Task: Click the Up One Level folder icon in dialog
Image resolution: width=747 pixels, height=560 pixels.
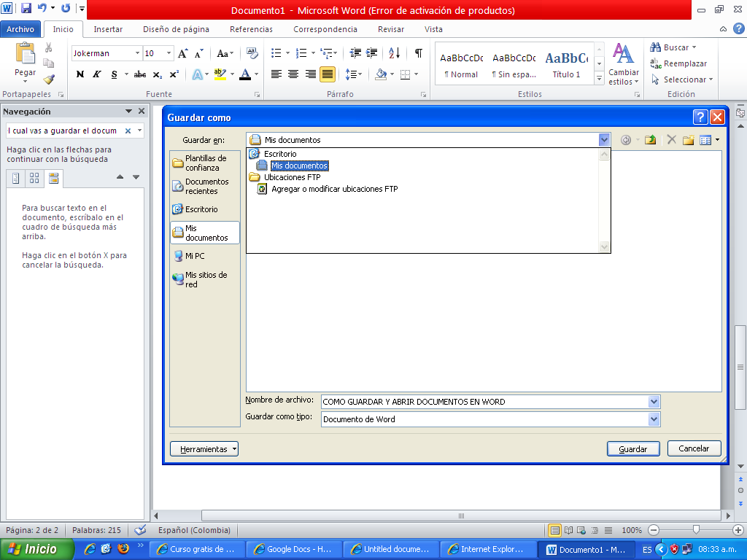Action: (650, 140)
